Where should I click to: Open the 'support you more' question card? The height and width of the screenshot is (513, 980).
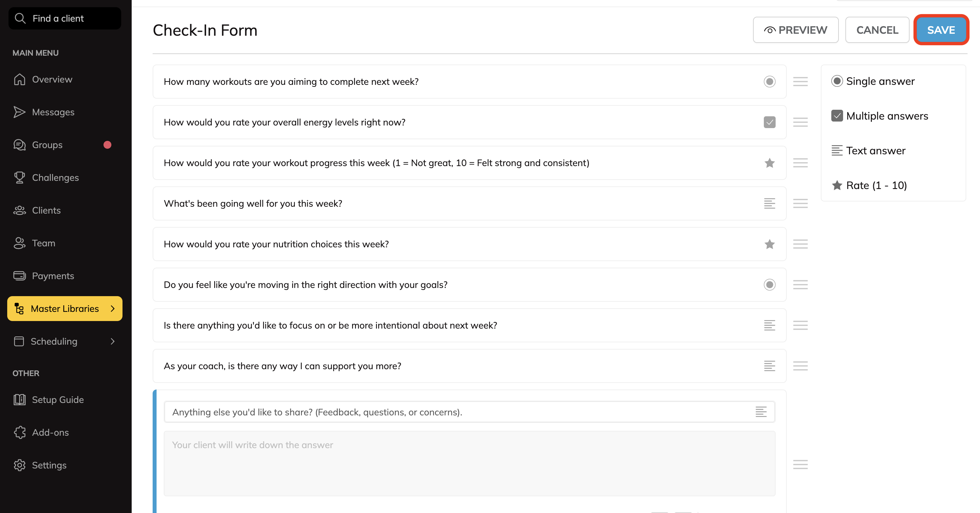(x=457, y=366)
